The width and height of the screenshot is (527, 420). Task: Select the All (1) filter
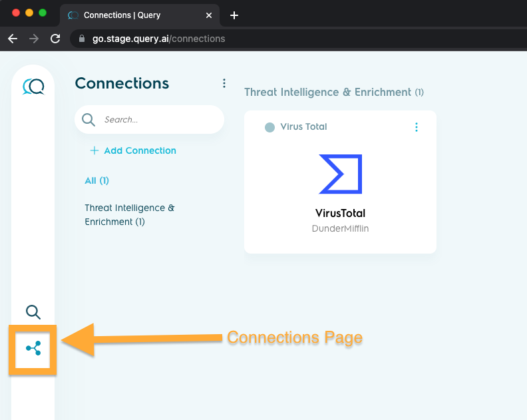pyautogui.click(x=96, y=180)
